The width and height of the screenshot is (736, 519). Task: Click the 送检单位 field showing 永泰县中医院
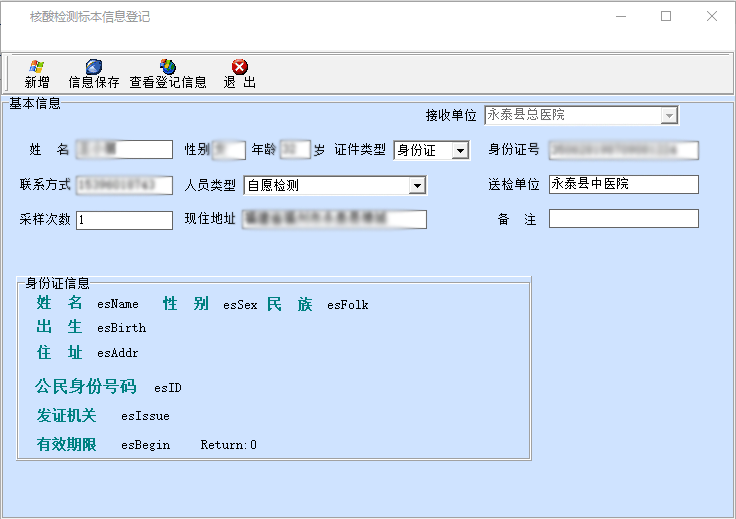(x=623, y=185)
